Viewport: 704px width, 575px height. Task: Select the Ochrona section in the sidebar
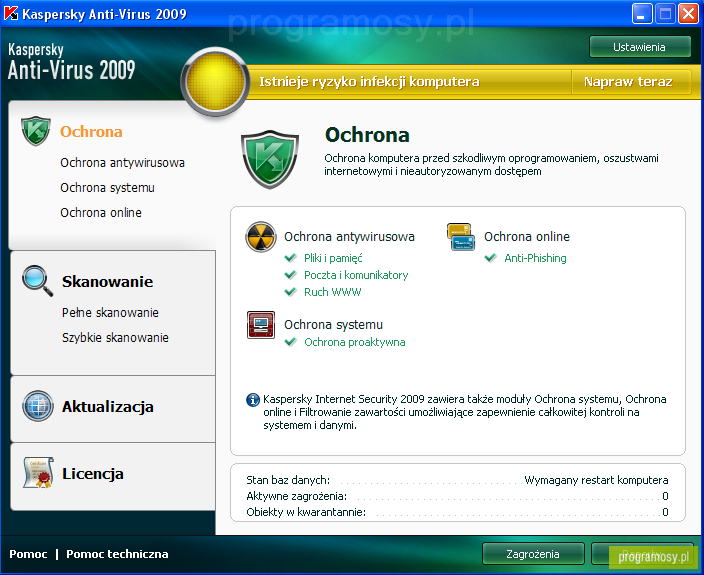pos(91,132)
